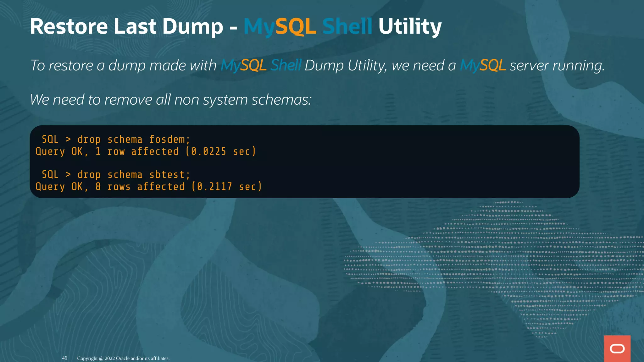Click the slide number 46
The height and width of the screenshot is (362, 644).
64,358
